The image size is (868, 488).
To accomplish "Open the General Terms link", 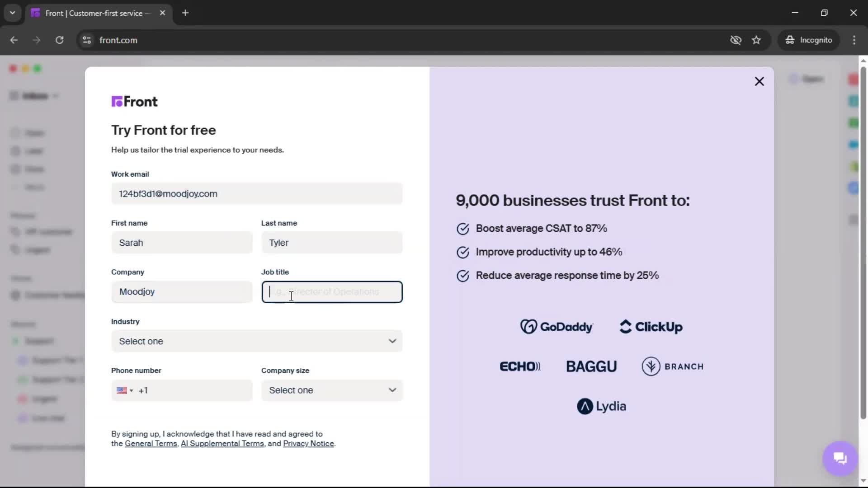I will (151, 444).
